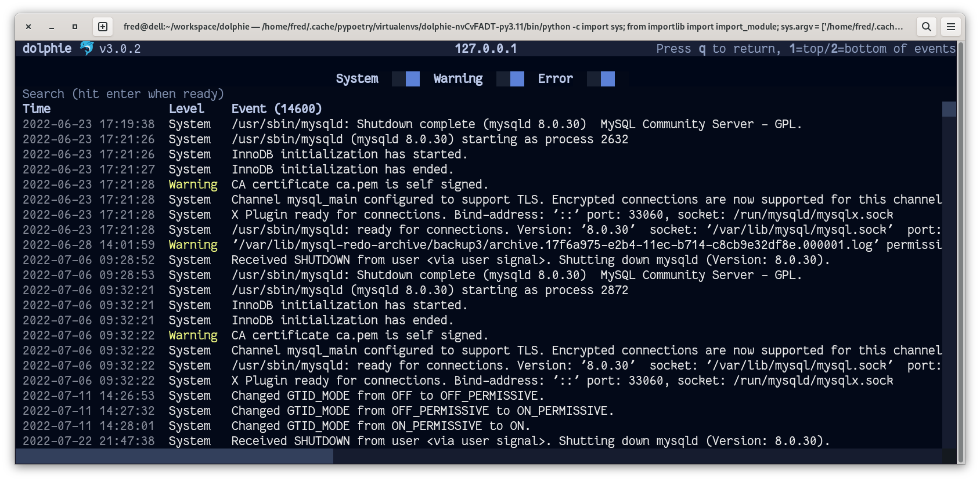Select the 09:32:22 'CA certificate ca.pem' event
The image size is (980, 481).
[360, 335]
